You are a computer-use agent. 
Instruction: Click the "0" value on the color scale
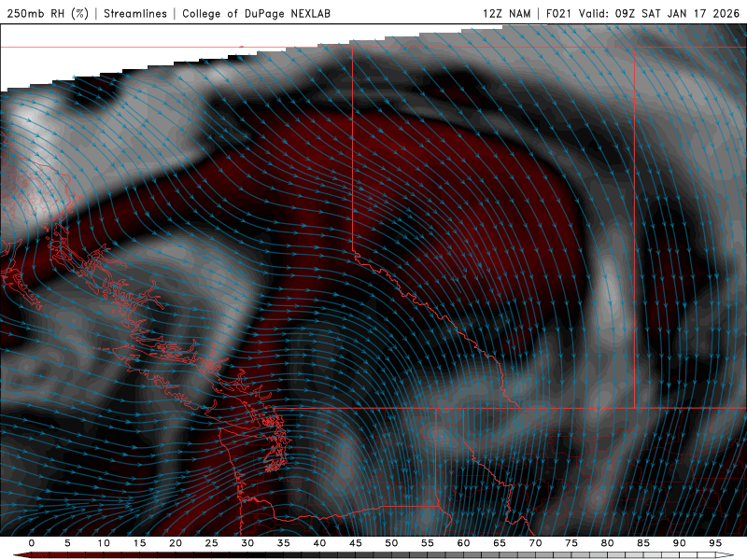[32, 543]
